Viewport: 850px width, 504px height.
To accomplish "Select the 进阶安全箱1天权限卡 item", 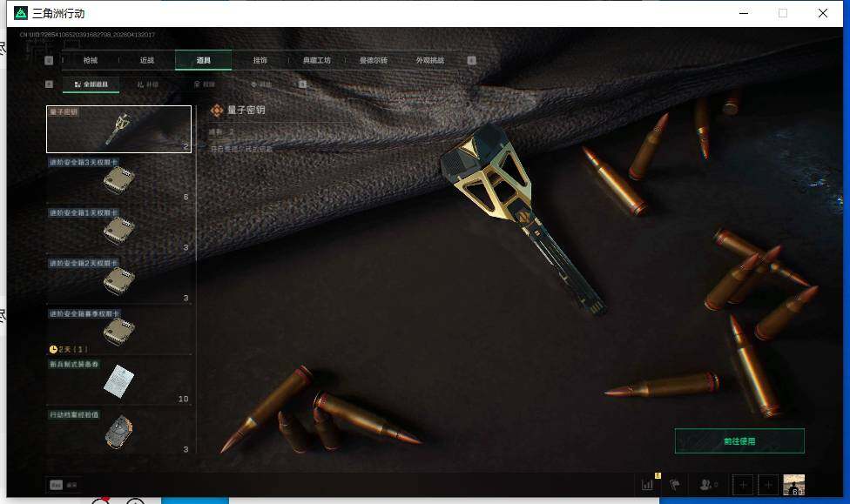I will click(x=118, y=230).
